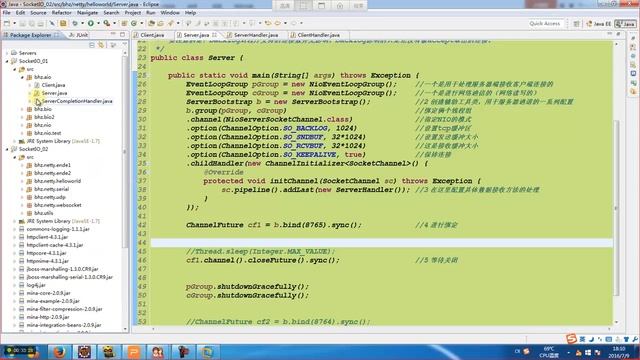This screenshot has width=640, height=360.
Task: Toggle Link with Editor in Package Explorer
Action: pyautogui.click(x=101, y=45)
